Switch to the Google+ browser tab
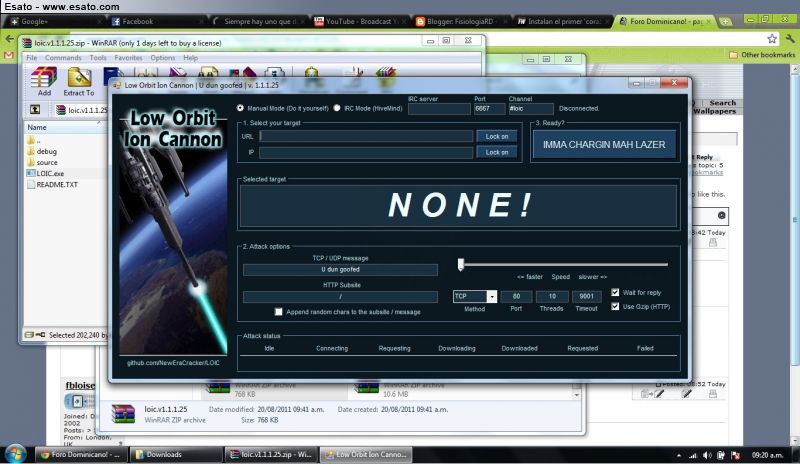The height and width of the screenshot is (464, 800). [55, 21]
